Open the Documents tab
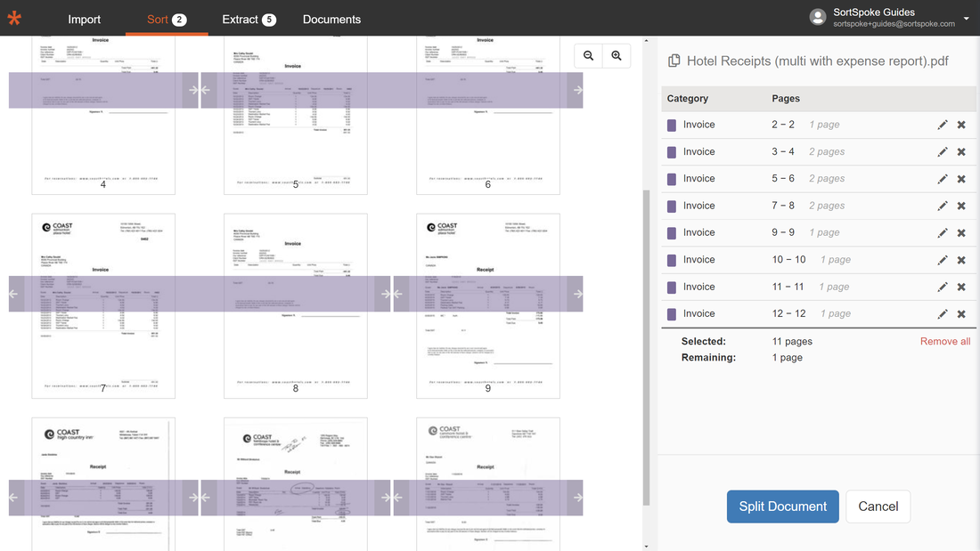980x551 pixels. coord(332,20)
